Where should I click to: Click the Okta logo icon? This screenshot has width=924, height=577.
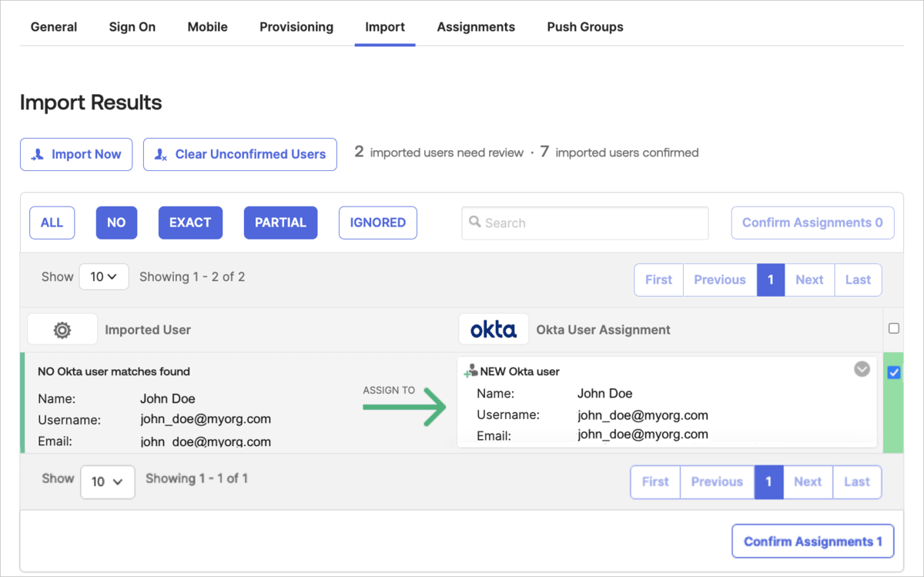tap(494, 330)
